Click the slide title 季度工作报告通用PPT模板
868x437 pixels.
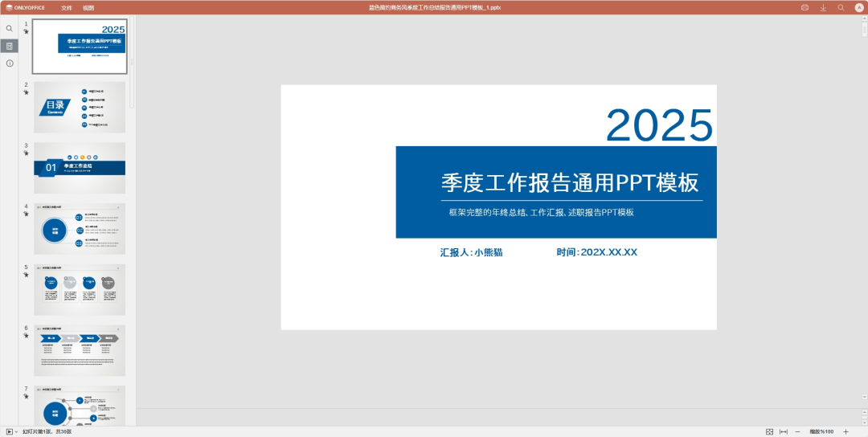coord(570,182)
